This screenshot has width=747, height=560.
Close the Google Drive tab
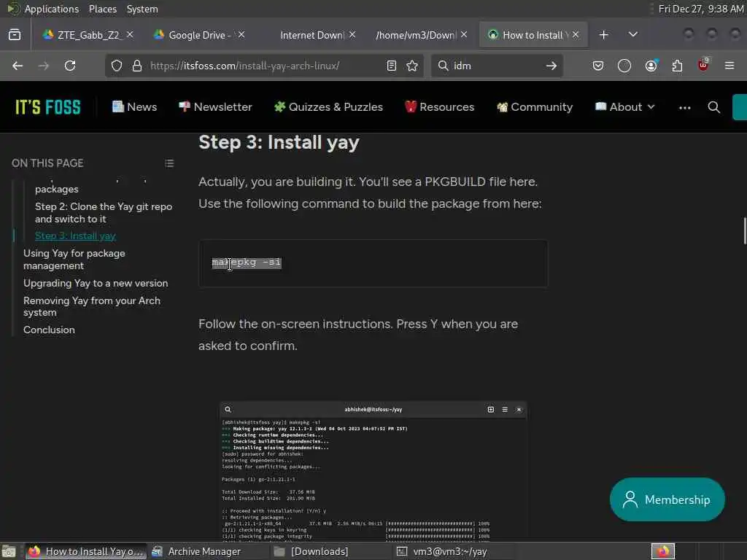(241, 35)
